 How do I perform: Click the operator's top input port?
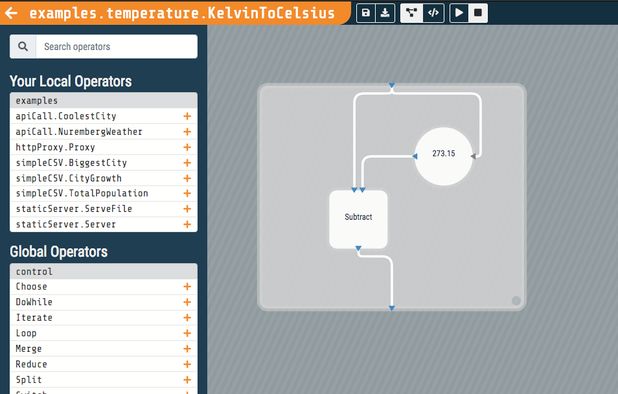click(391, 85)
